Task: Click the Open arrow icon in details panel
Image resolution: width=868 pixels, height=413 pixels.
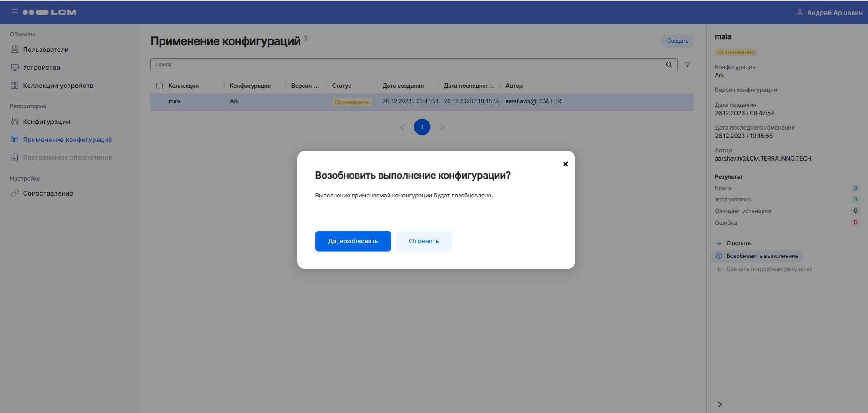Action: (x=719, y=243)
